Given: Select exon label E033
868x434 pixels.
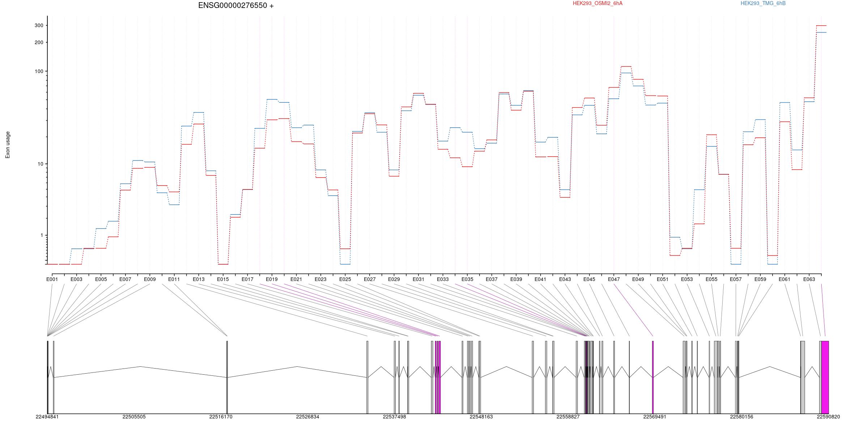Looking at the screenshot, I should [x=443, y=279].
